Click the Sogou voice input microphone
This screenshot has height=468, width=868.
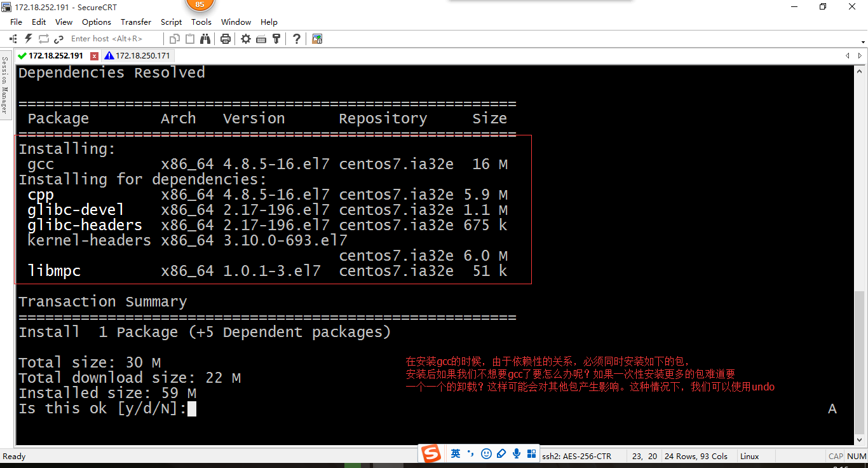pyautogui.click(x=516, y=453)
